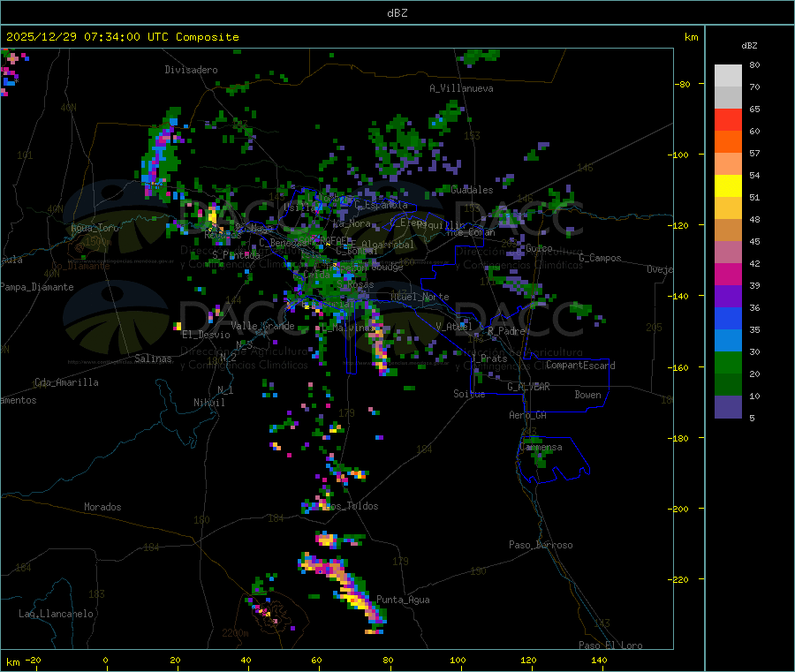Click the light grey 70-80 dBZ legend swatch
Screen dimensions: 795x672
point(728,76)
